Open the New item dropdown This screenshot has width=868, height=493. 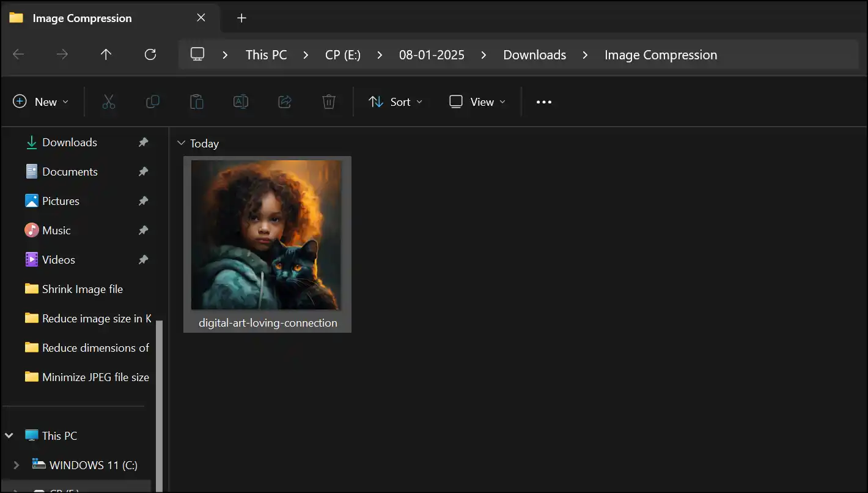click(x=41, y=102)
